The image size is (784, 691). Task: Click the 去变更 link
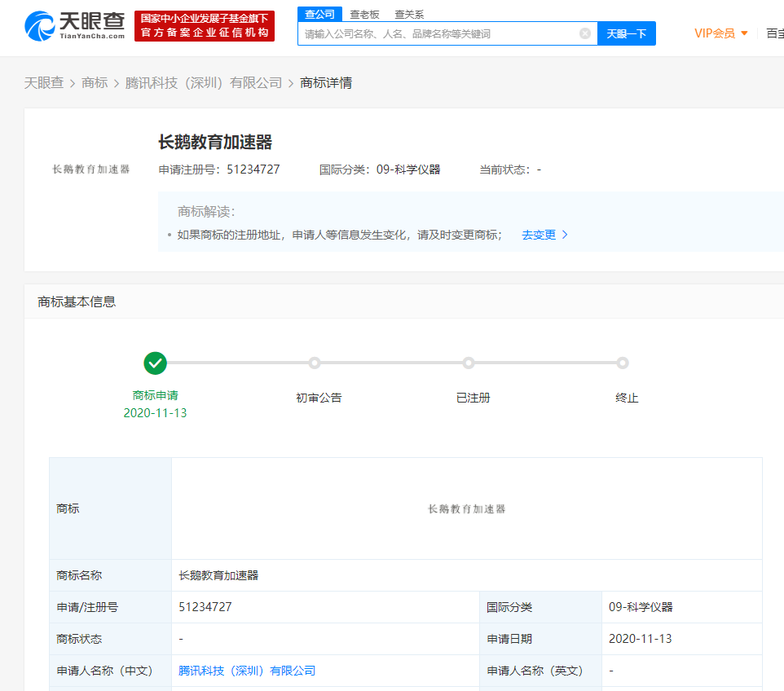coord(539,235)
